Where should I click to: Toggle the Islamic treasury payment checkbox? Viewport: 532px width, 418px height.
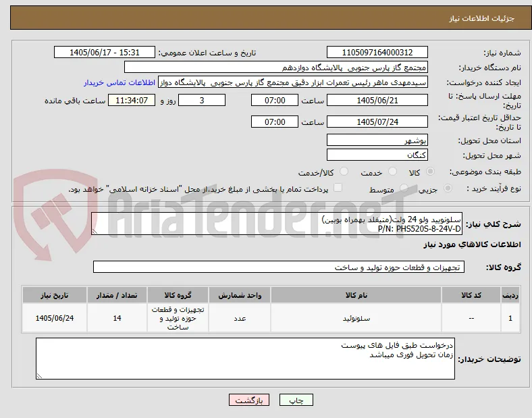point(338,188)
